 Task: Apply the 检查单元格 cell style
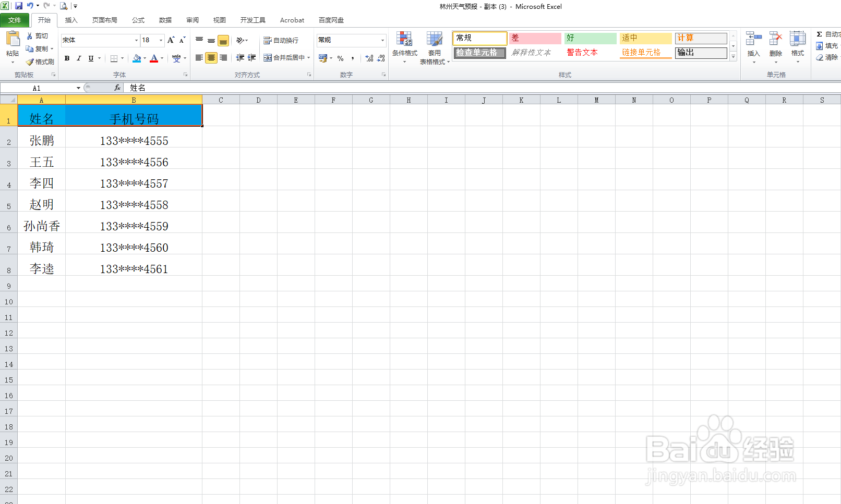tap(479, 53)
